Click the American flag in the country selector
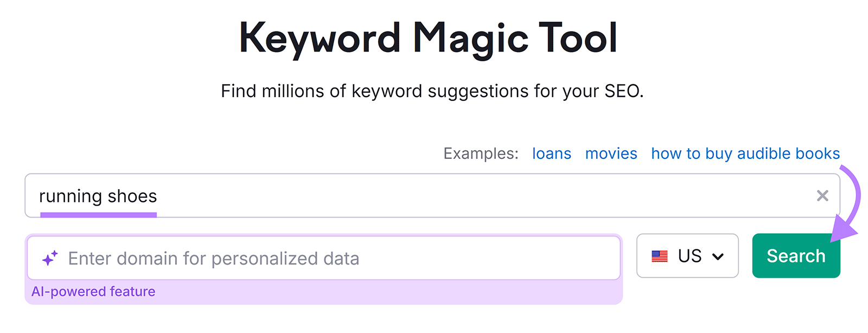Viewport: 868px width, 333px height. [660, 255]
